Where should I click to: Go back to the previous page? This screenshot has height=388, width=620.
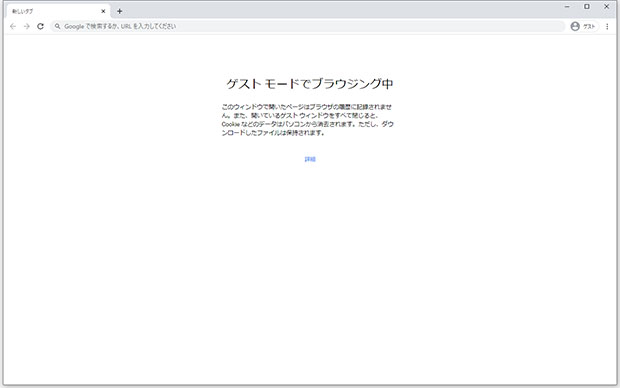click(13, 26)
